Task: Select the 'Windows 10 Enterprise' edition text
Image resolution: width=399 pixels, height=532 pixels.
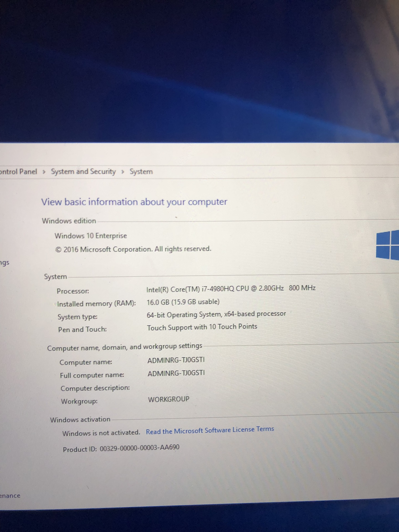Action: tap(91, 236)
